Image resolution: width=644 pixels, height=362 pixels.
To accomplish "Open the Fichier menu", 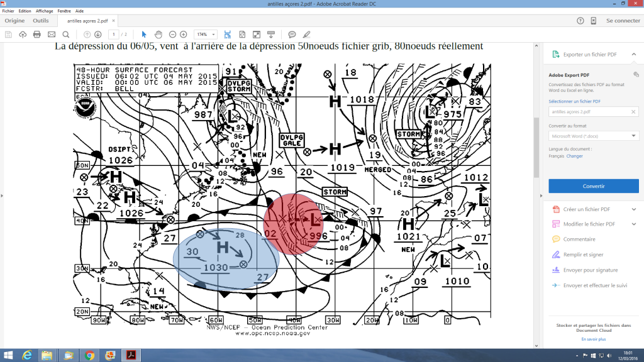I will (8, 11).
